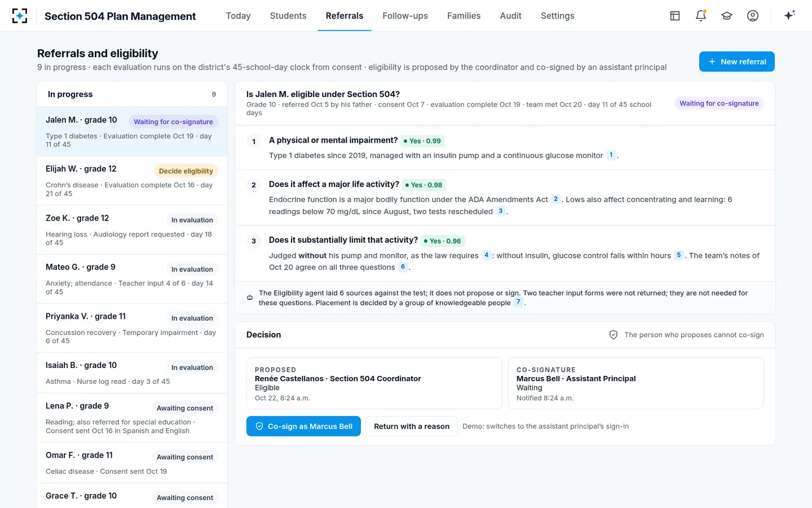
Task: Click Return with a reason
Action: pos(412,426)
